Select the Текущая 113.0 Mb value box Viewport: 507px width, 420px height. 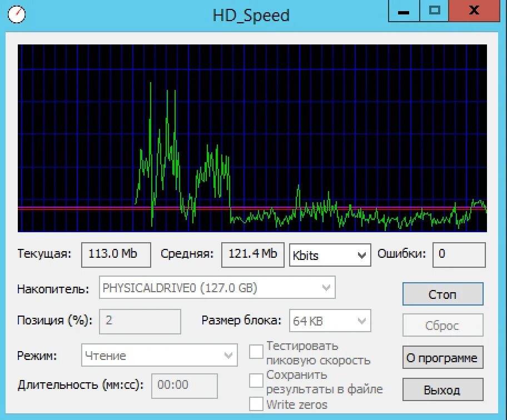click(x=116, y=254)
